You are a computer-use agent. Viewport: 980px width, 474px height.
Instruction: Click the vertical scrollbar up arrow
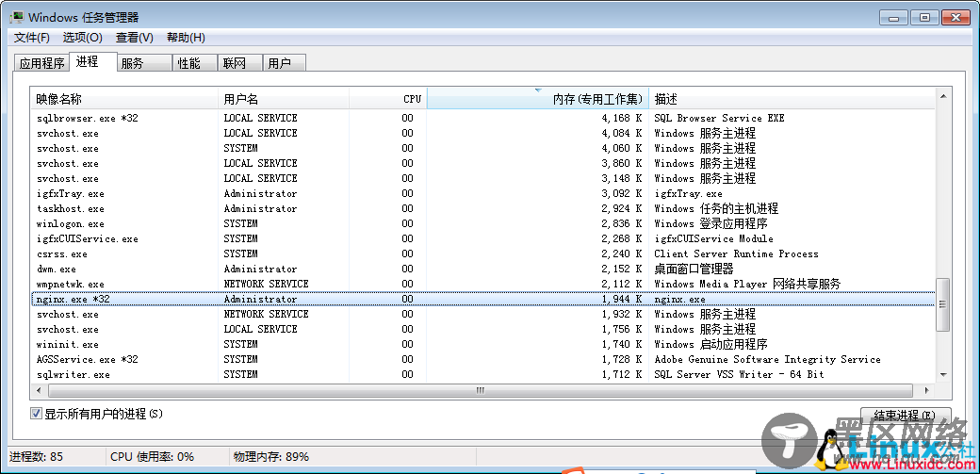pyautogui.click(x=943, y=96)
